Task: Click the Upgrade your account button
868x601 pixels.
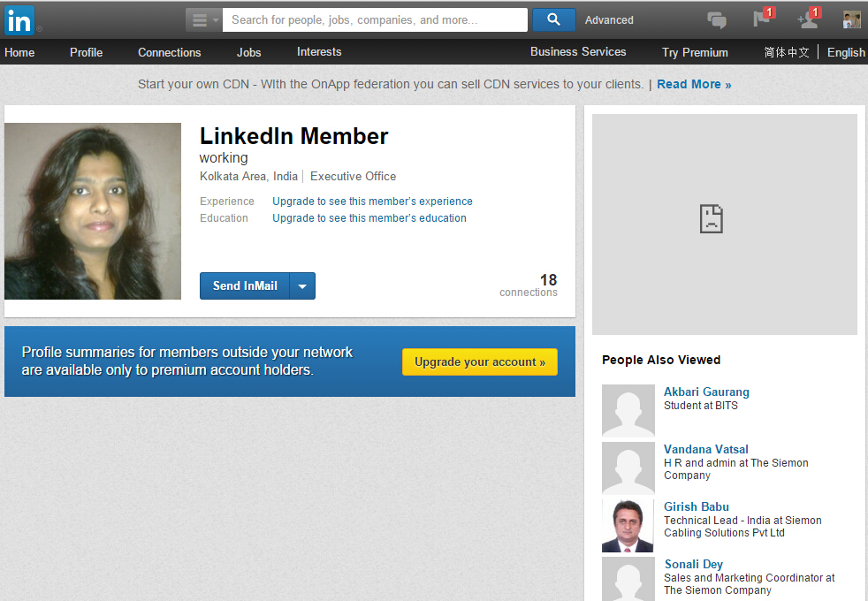Action: [479, 361]
